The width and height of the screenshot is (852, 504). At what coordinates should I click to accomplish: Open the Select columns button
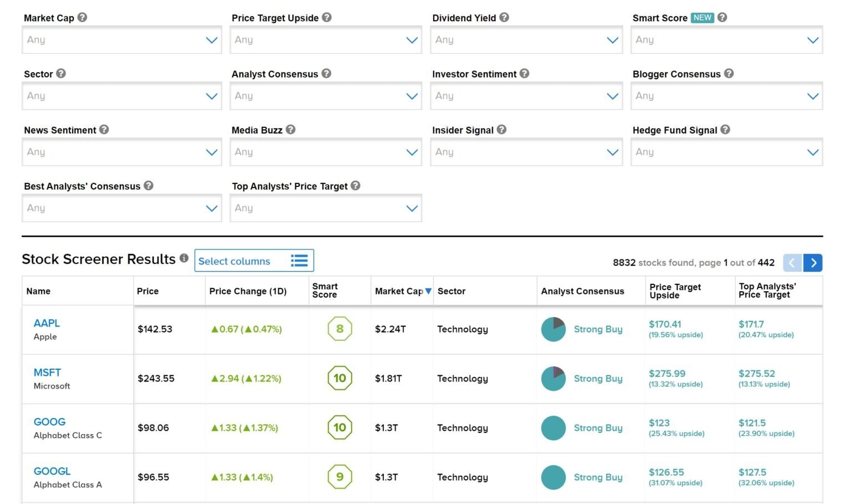pyautogui.click(x=254, y=261)
